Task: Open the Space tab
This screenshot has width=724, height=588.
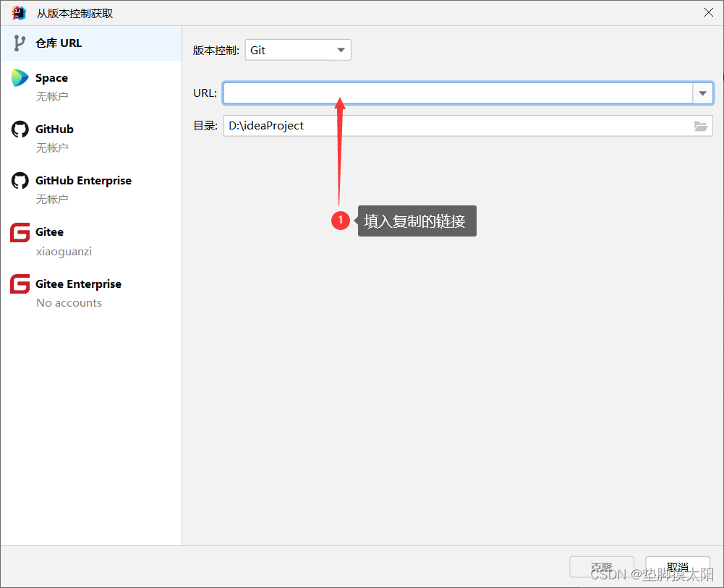Action: coord(91,87)
